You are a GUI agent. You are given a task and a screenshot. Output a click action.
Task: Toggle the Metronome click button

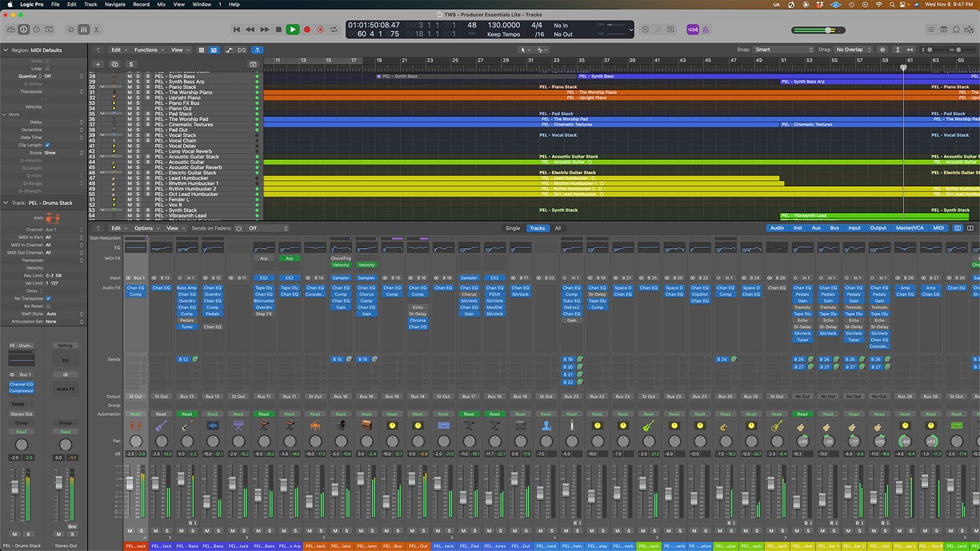coord(705,29)
